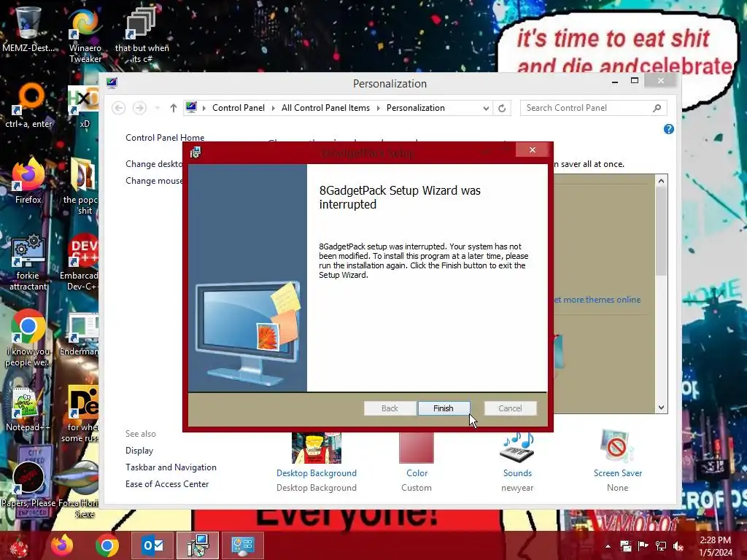The height and width of the screenshot is (560, 747).
Task: Select the Chrome 'i know you people' shortcut
Action: click(x=28, y=338)
